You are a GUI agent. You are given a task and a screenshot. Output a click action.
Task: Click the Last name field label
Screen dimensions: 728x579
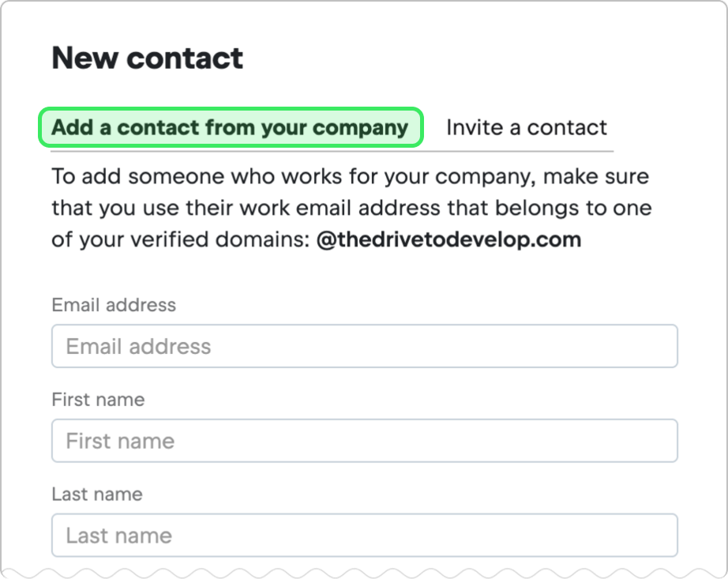pyautogui.click(x=96, y=494)
